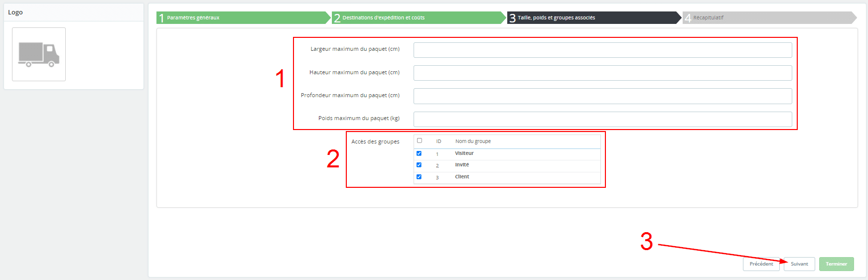Focus the Largeur maximum du paquet field
Image resolution: width=868 pixels, height=280 pixels.
pyautogui.click(x=602, y=50)
